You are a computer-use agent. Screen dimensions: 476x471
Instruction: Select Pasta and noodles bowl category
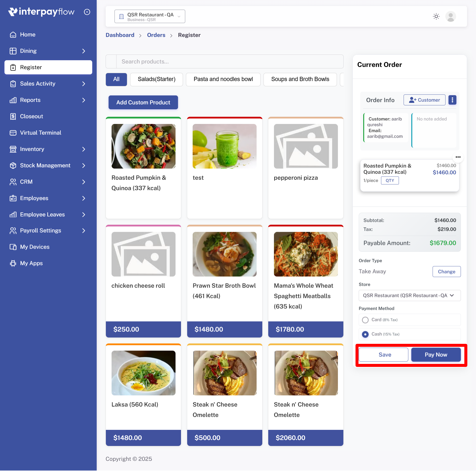coord(223,79)
